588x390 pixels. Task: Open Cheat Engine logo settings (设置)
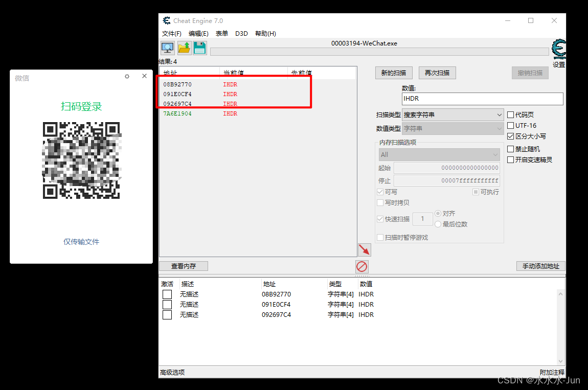[x=559, y=53]
